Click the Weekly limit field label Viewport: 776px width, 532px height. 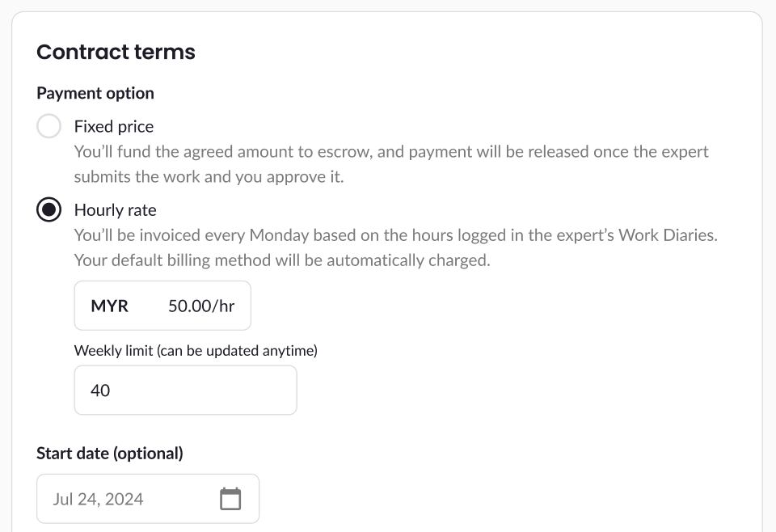196,351
